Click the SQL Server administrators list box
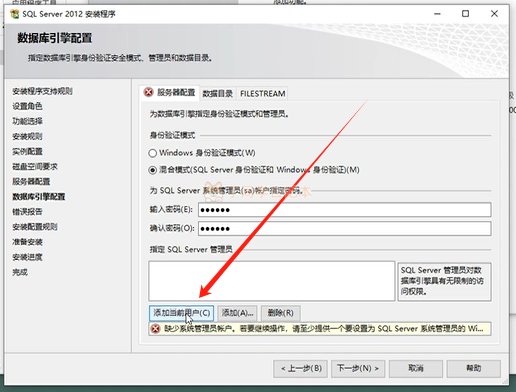Image resolution: width=516 pixels, height=392 pixels. [x=272, y=281]
